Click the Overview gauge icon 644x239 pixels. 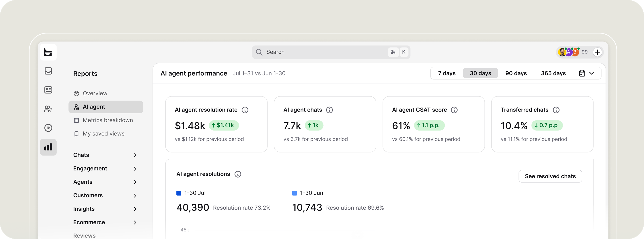pos(76,94)
